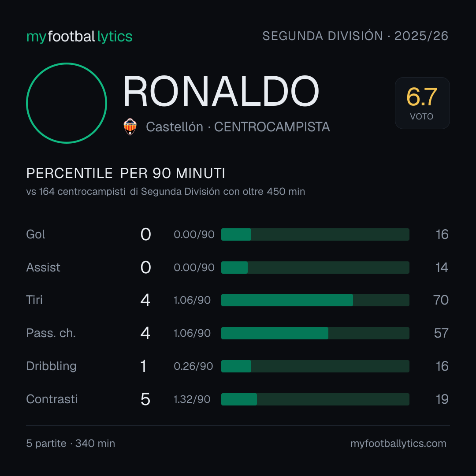The image size is (476, 476).
Task: Select the Percentile per 90 minuti heading
Action: point(126,173)
